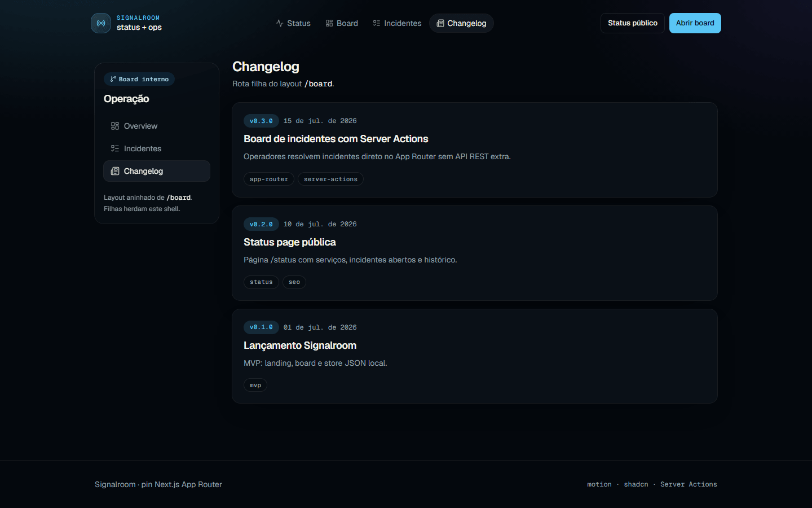Click the mvp tag chip
Viewport: 812px width, 508px height.
[255, 385]
